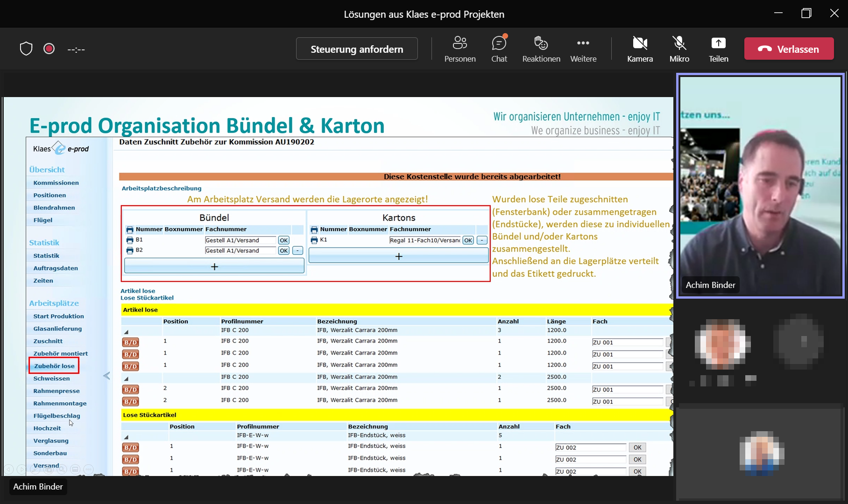Edit the B1 Fachnummer field
Image resolution: width=848 pixels, height=504 pixels.
point(240,240)
